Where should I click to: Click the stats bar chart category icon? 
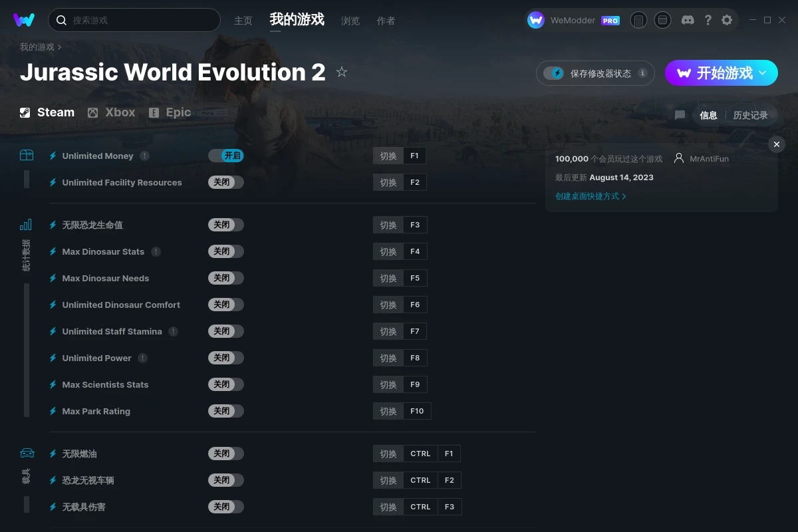coord(26,224)
